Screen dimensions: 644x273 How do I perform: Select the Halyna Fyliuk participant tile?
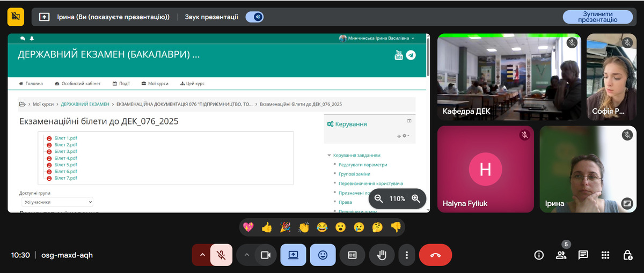486,169
